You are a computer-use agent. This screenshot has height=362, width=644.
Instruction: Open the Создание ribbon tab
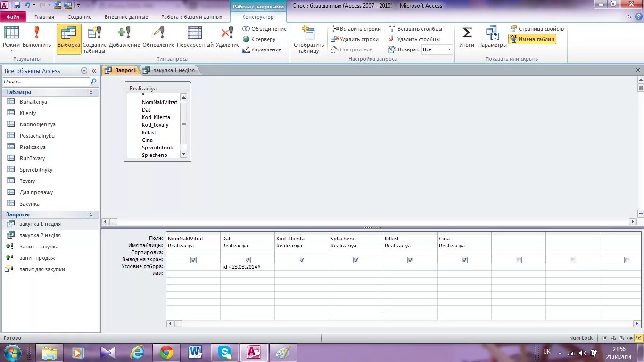[x=79, y=17]
